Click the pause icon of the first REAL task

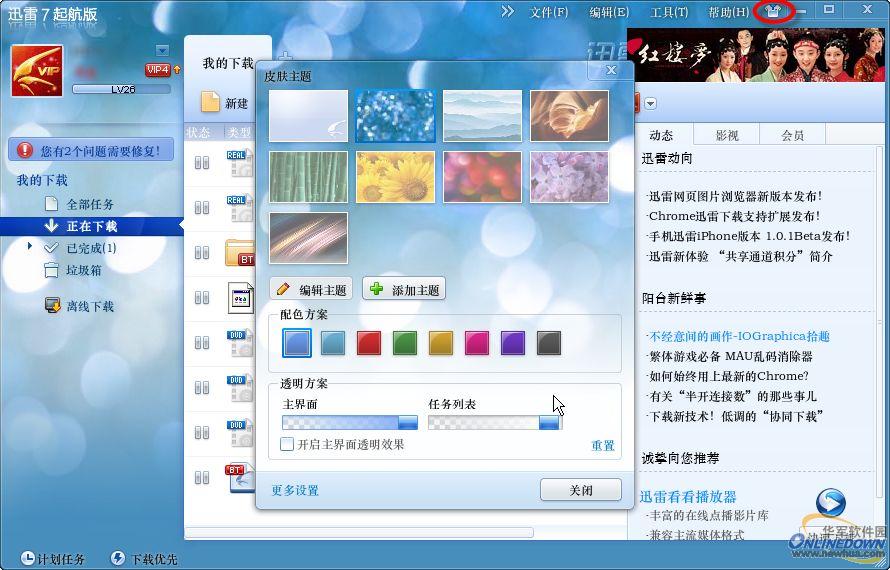coord(202,163)
